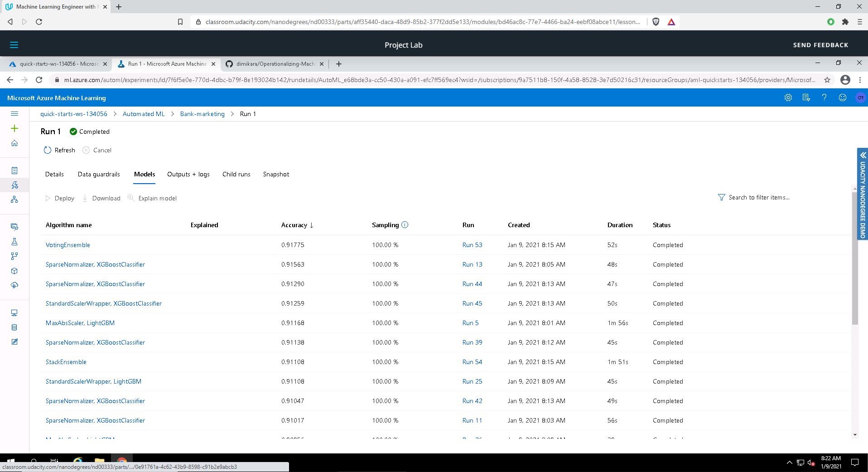Click the help question mark icon
868x472 pixels.
[824, 98]
